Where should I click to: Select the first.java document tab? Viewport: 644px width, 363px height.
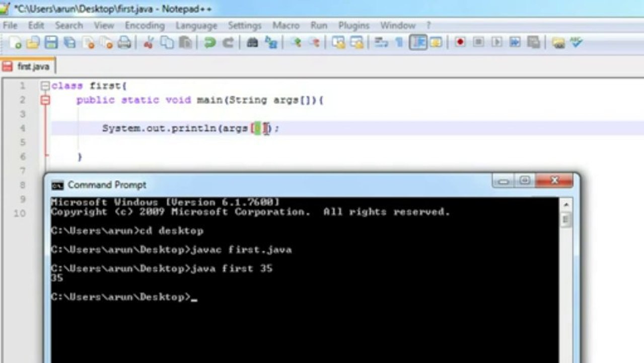(x=28, y=67)
